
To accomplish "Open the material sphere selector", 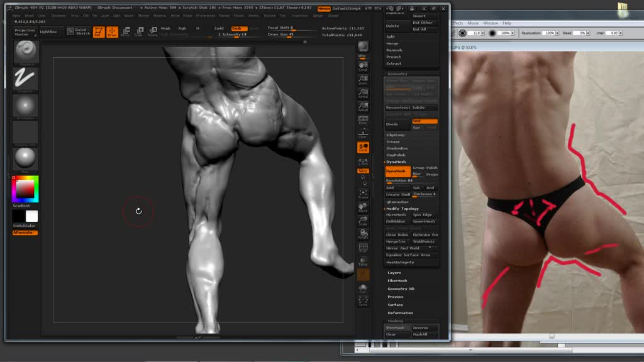I will [x=25, y=159].
